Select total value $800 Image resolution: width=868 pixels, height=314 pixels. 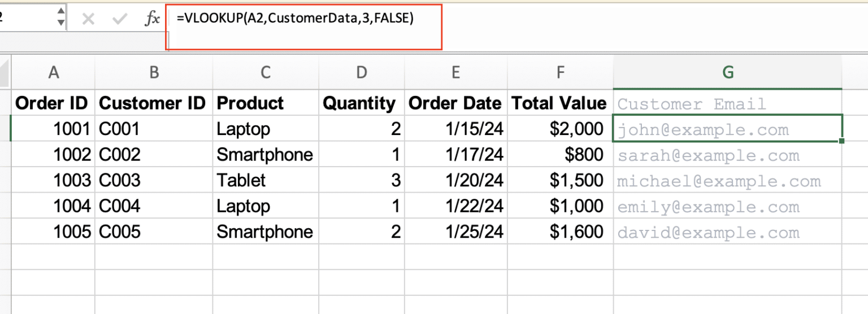click(560, 154)
